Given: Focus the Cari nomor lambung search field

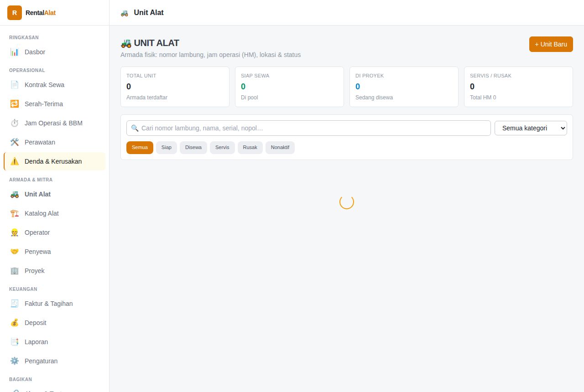Looking at the screenshot, I should [308, 128].
